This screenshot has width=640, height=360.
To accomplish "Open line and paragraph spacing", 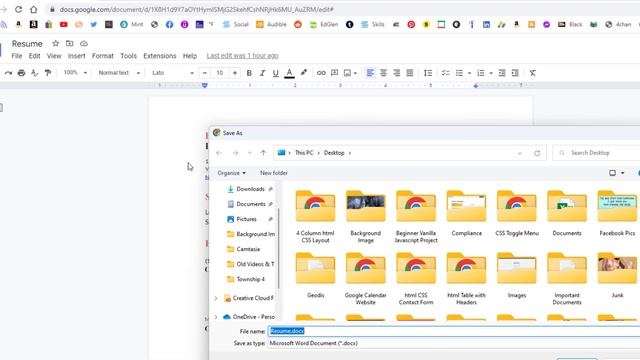I will pyautogui.click(x=428, y=73).
